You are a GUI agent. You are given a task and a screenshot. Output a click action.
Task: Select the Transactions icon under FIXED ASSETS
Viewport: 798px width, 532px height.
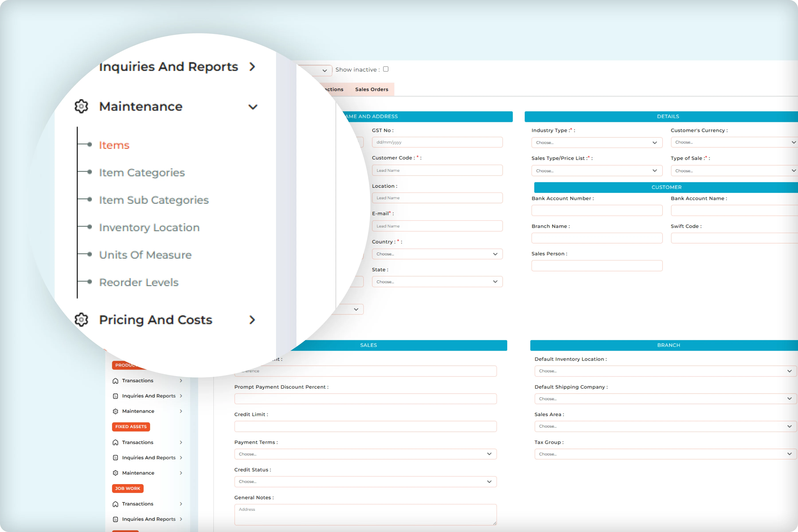click(x=116, y=442)
